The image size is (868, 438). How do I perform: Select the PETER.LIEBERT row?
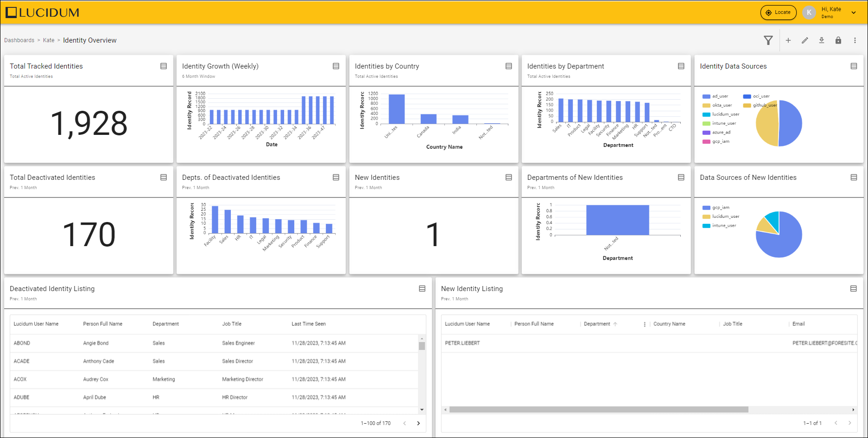(x=649, y=343)
